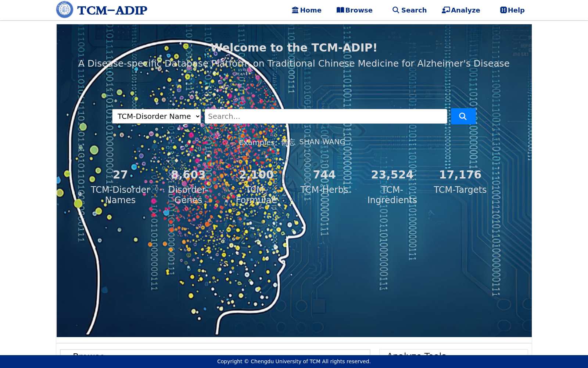Select the Chinese example term 善忘

tap(288, 142)
